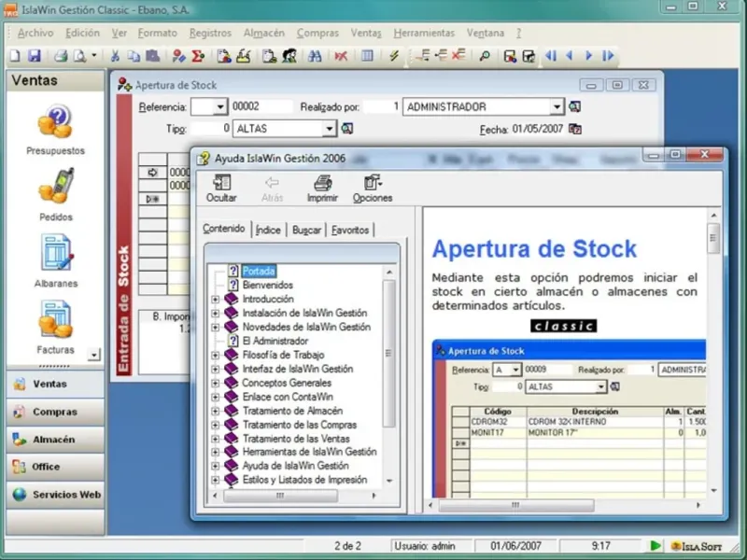The image size is (747, 560).
Task: Open the print preview dropdown arrow in the toolbar
Action: (x=94, y=56)
